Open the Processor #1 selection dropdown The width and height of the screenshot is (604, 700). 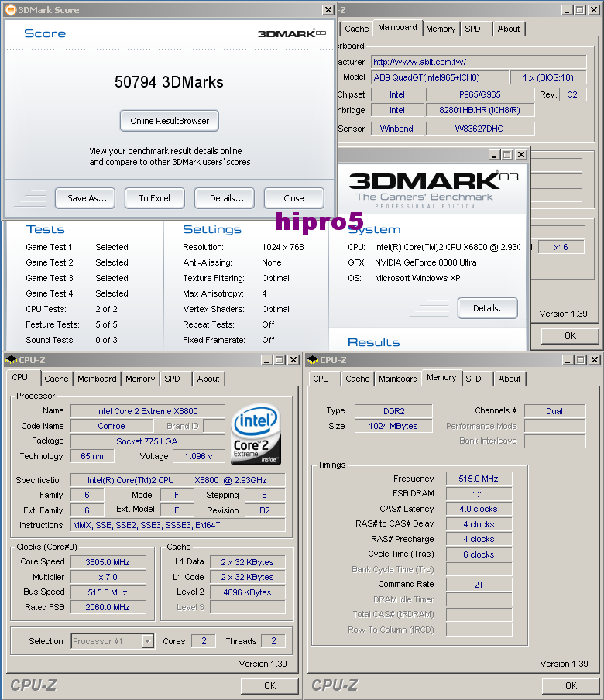tap(147, 641)
